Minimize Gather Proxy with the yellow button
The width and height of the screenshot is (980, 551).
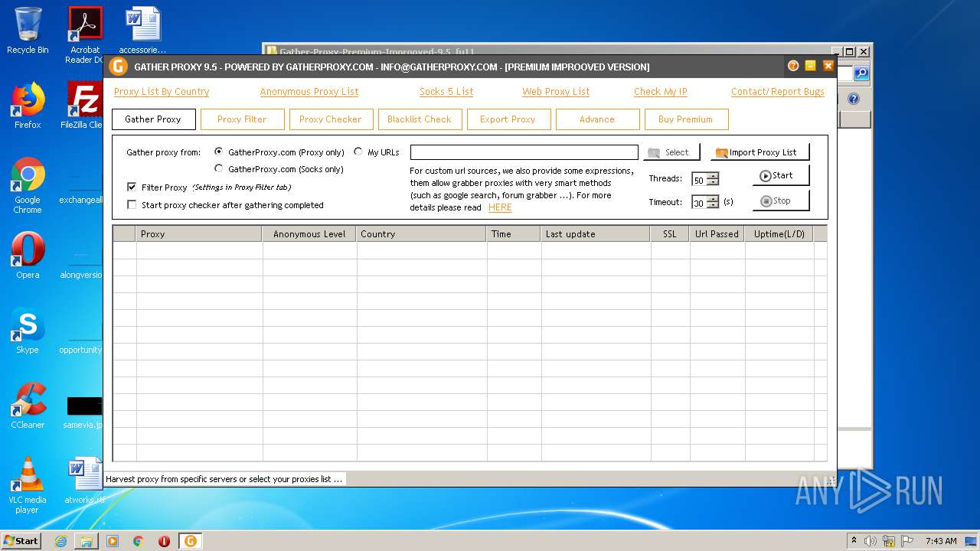pos(811,66)
